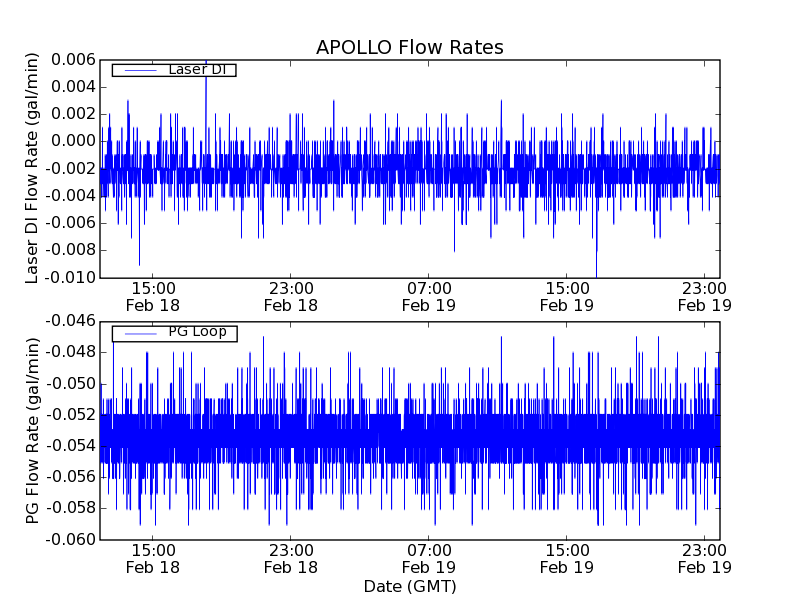Click "15:00 Feb 18" tick under the Laser DI plot

pyautogui.click(x=152, y=295)
